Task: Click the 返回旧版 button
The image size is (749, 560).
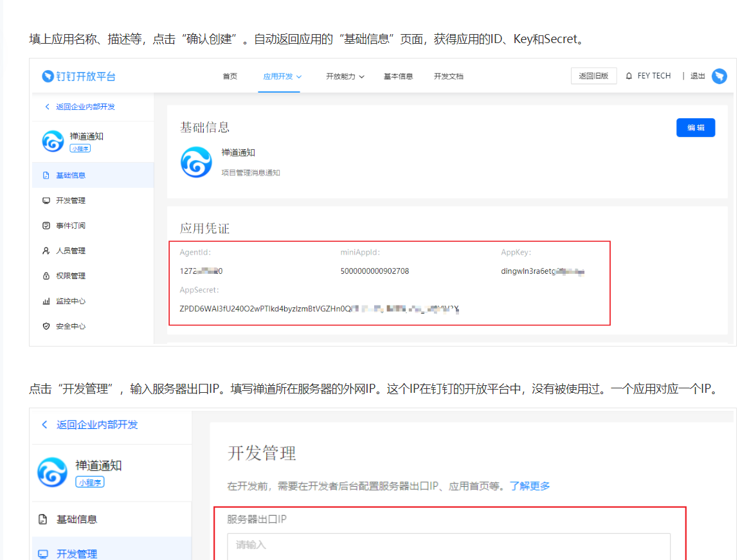Action: point(593,76)
